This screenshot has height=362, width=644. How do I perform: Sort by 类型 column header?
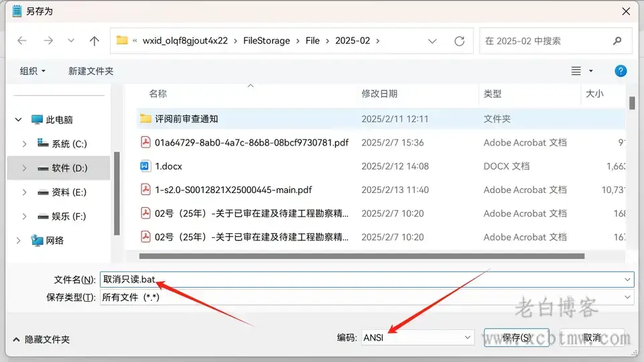pyautogui.click(x=493, y=94)
